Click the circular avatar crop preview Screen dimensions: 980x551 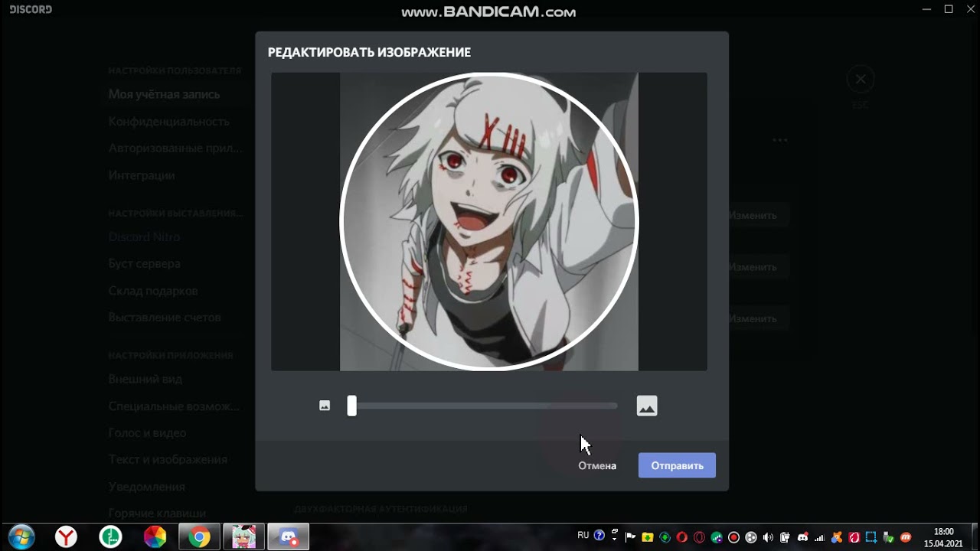[x=488, y=222]
